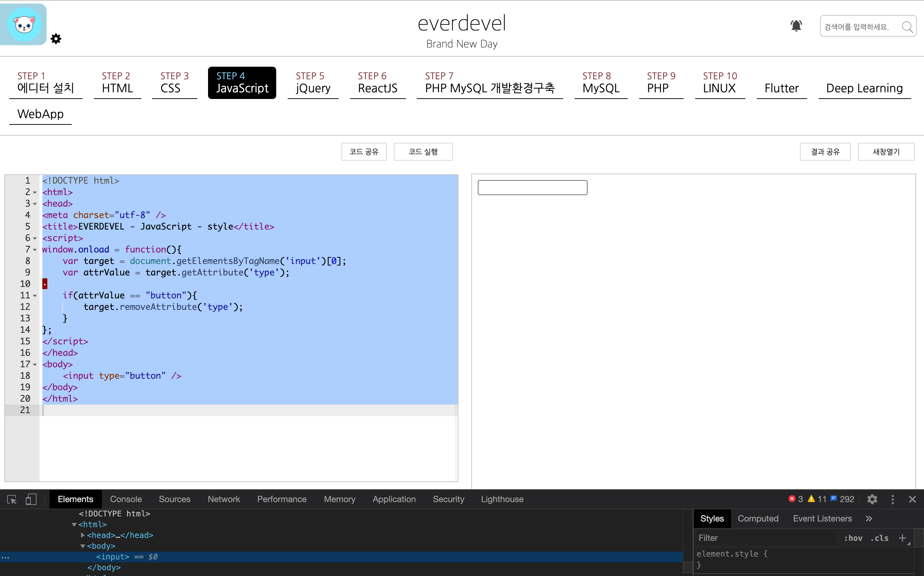Image resolution: width=924 pixels, height=576 pixels.
Task: Click 코드 실행 button
Action: 423,152
